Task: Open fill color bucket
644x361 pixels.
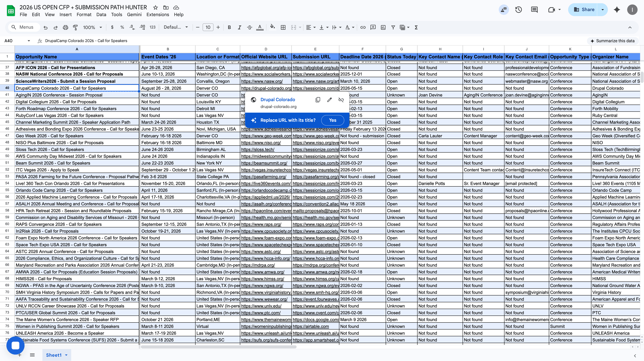Action: (x=272, y=27)
